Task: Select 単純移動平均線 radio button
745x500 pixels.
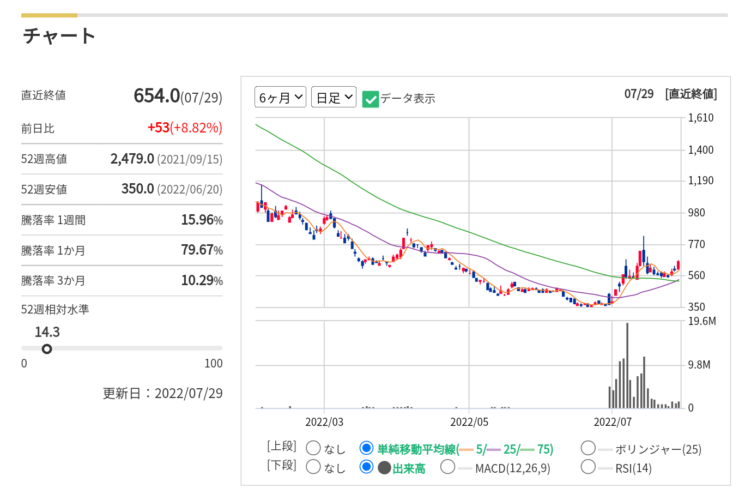Action: pos(366,448)
